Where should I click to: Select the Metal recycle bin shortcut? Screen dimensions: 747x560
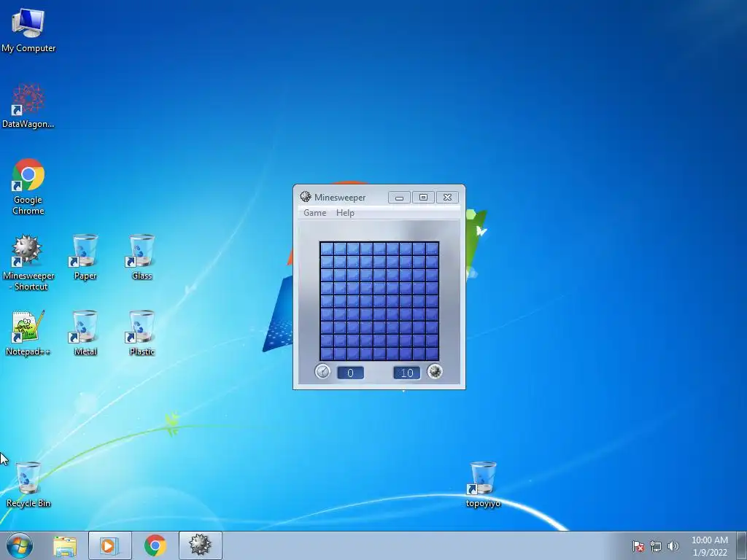pos(85,333)
